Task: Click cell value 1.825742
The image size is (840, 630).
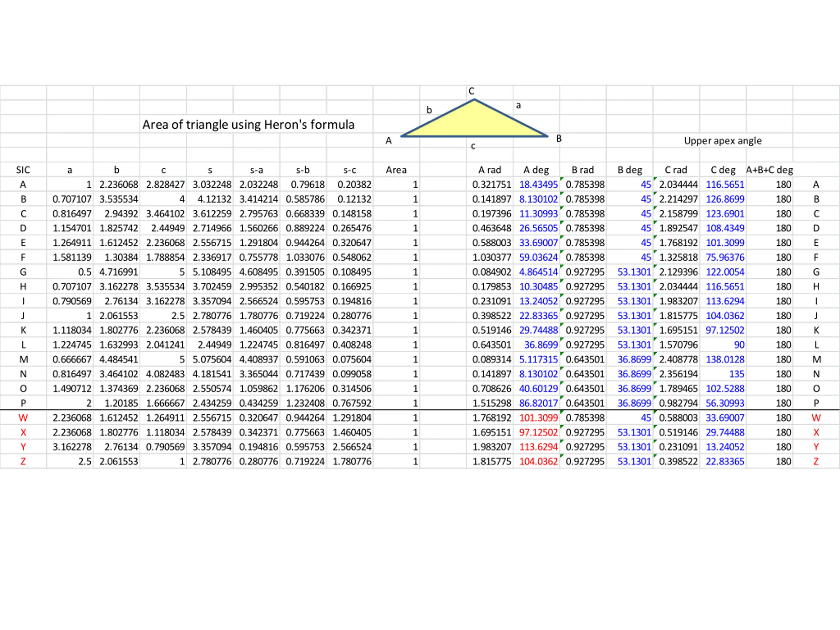Action: point(119,228)
